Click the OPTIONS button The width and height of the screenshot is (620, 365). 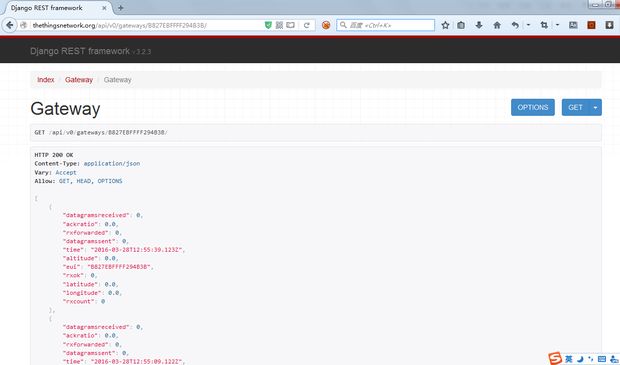(533, 107)
